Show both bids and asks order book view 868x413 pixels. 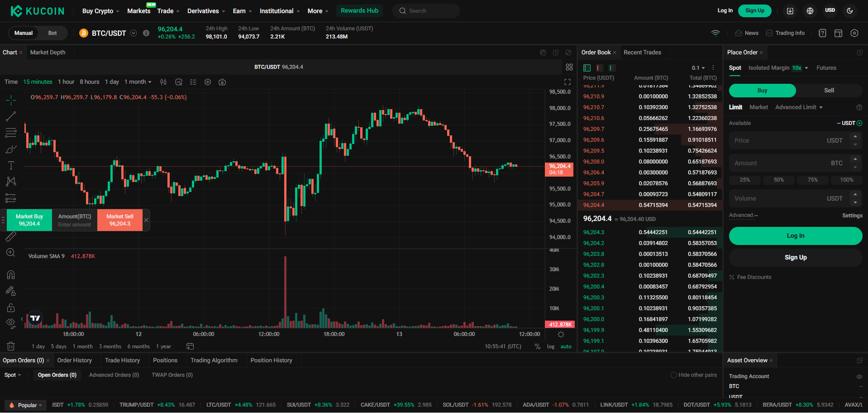point(587,68)
